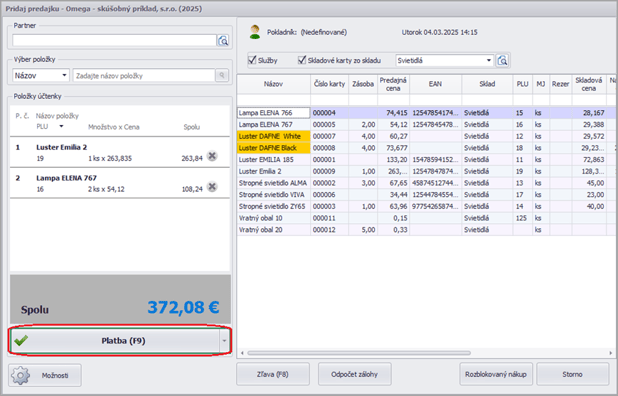Image resolution: width=618 pixels, height=396 pixels.
Task: Remove Lampa ELENA 767 from receipt
Action: tap(212, 186)
